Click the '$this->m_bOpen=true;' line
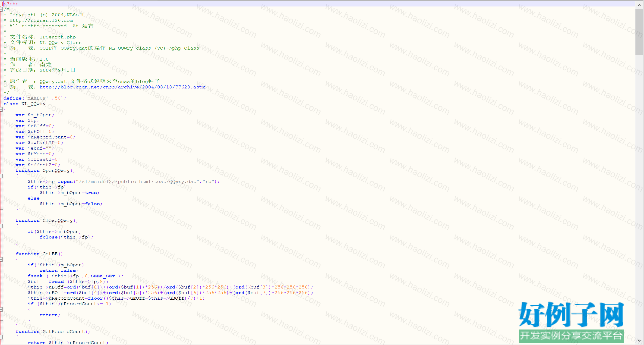 coord(69,193)
